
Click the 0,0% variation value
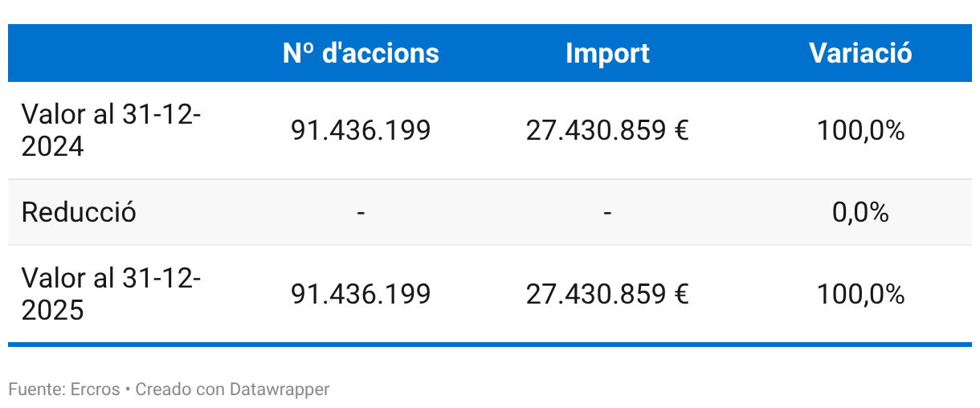(x=860, y=213)
